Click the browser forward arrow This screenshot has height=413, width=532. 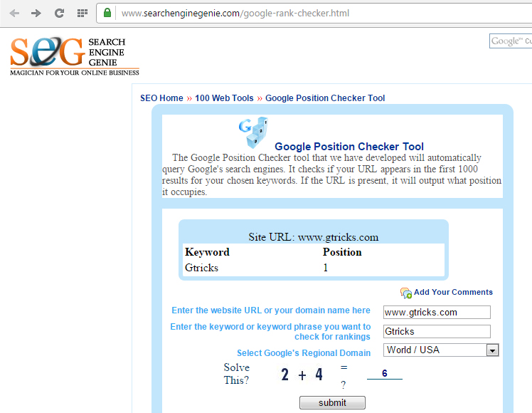pos(36,14)
